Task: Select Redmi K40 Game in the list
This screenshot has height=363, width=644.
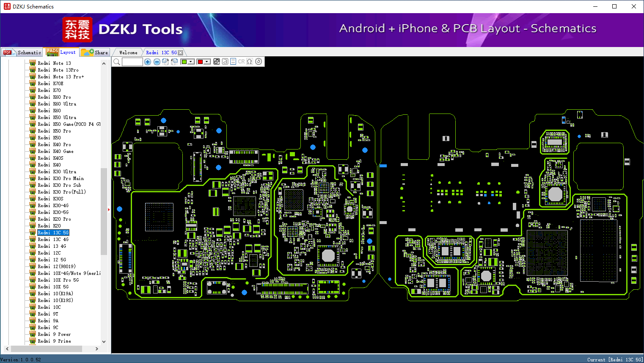Action: [x=55, y=151]
